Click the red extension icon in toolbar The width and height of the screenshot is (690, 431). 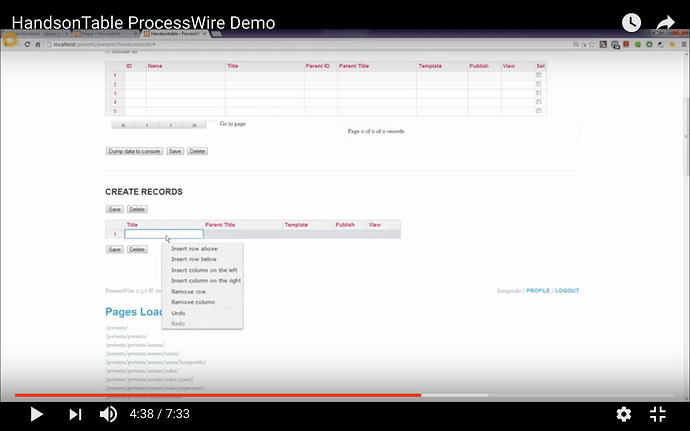[626, 44]
